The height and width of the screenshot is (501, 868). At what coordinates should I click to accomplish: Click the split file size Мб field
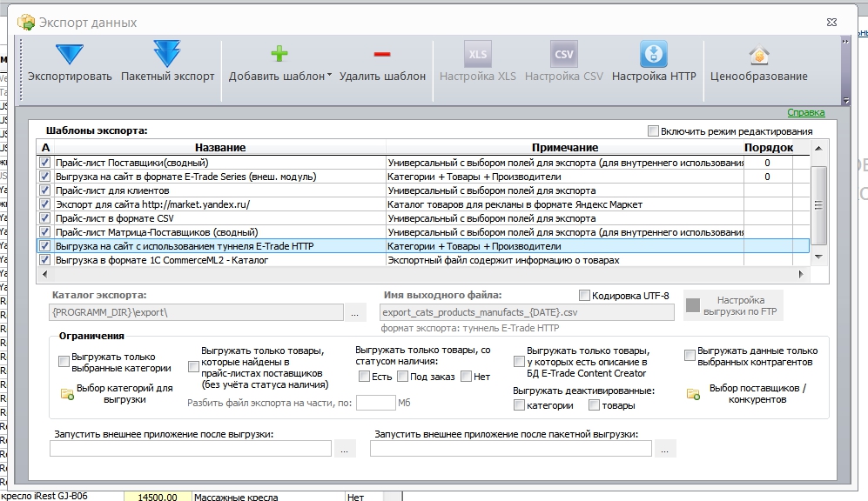376,403
